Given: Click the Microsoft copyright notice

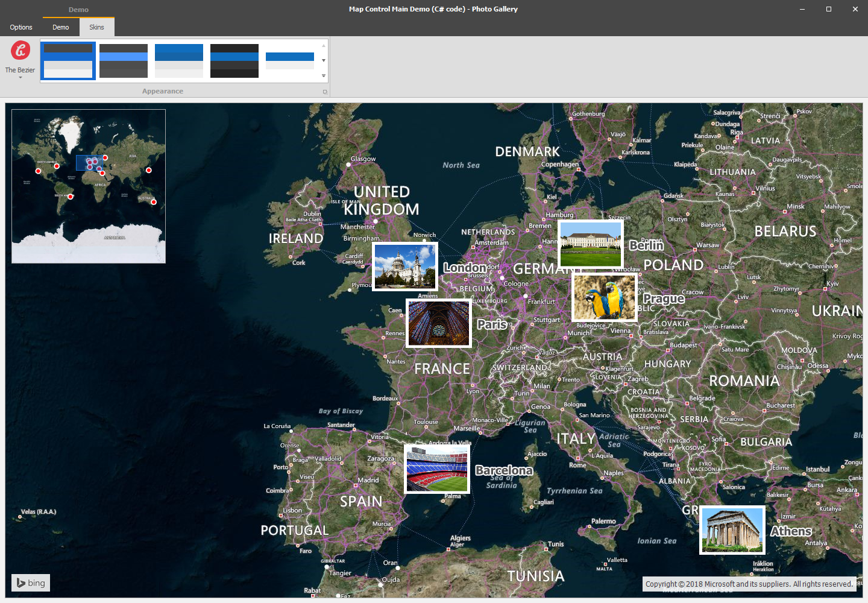Looking at the screenshot, I should pyautogui.click(x=749, y=584).
